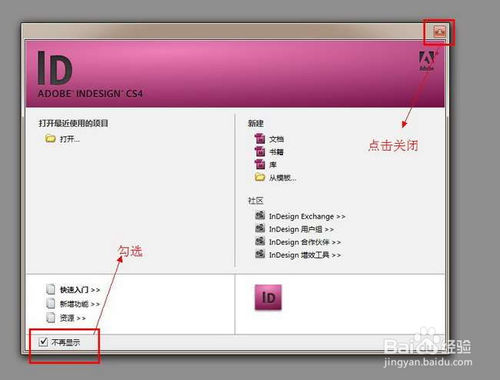Click the Adobe logo in the banner
500x380 pixels.
click(x=427, y=60)
